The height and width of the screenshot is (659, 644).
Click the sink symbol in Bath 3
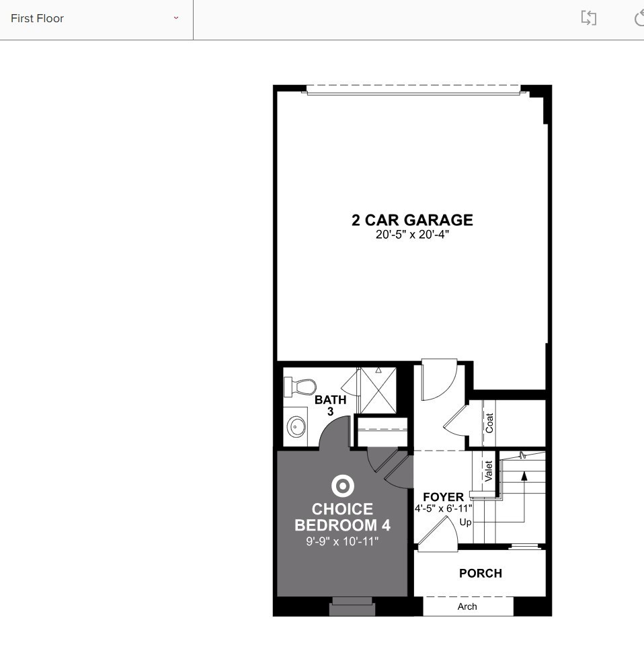point(296,427)
